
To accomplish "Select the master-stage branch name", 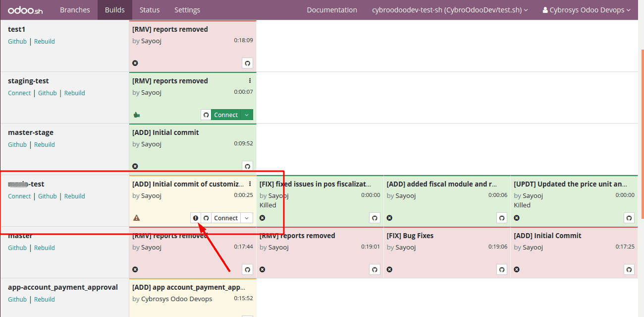I will click(x=31, y=132).
